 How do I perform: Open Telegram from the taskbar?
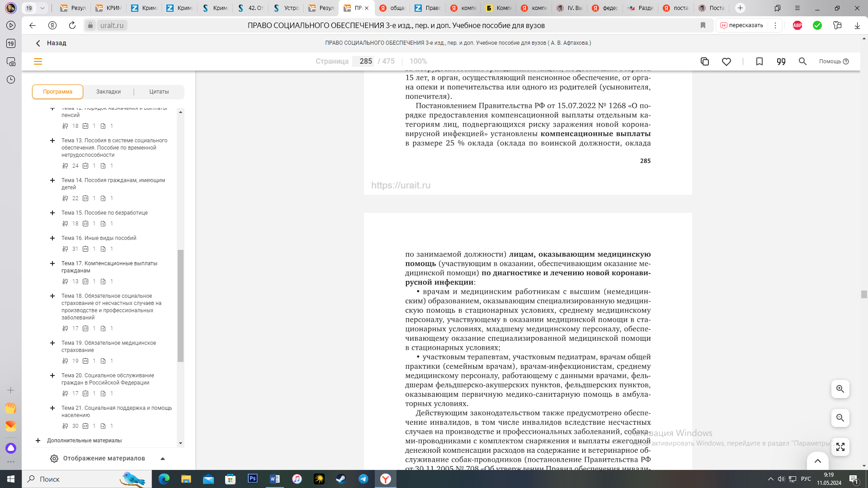coord(363,479)
